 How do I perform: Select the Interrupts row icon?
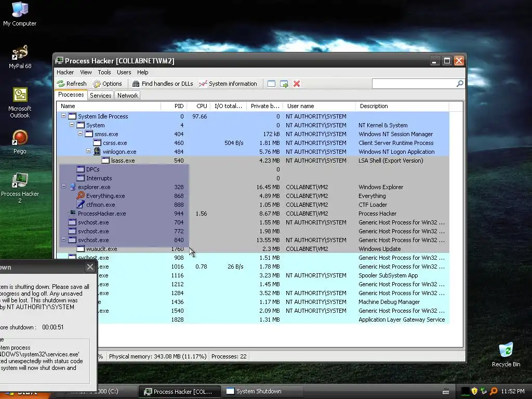pyautogui.click(x=81, y=178)
